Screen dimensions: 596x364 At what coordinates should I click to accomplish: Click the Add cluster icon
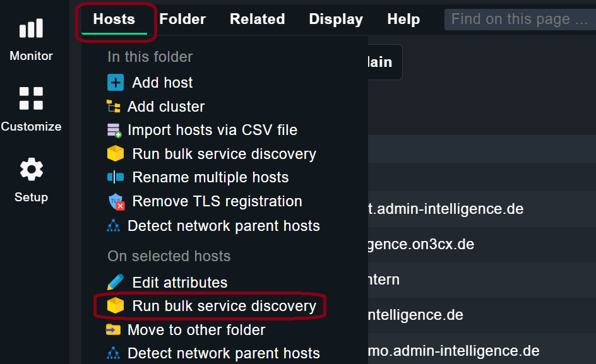(x=114, y=107)
